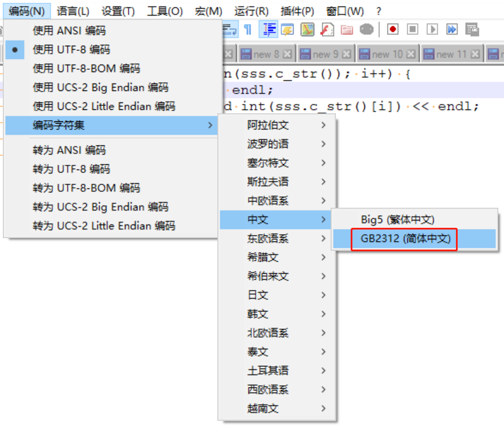
Task: Click the save icon on tab new 8
Action: [x=246, y=54]
